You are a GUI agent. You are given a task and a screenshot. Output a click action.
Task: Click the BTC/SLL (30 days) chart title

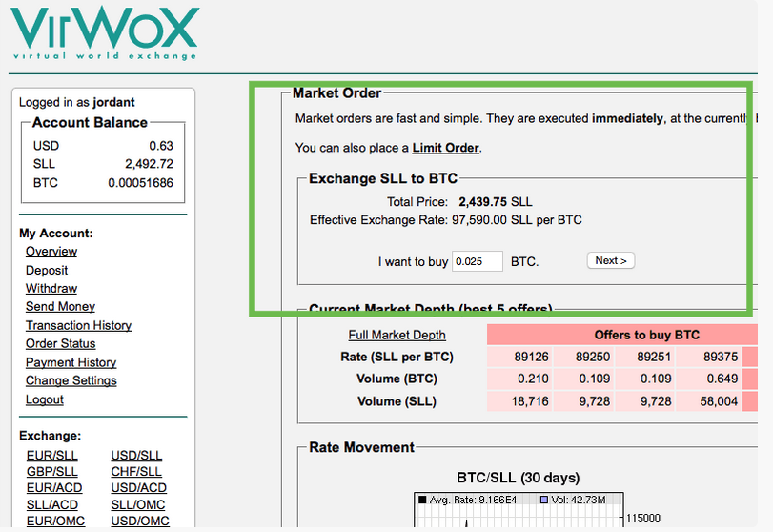coord(519,478)
